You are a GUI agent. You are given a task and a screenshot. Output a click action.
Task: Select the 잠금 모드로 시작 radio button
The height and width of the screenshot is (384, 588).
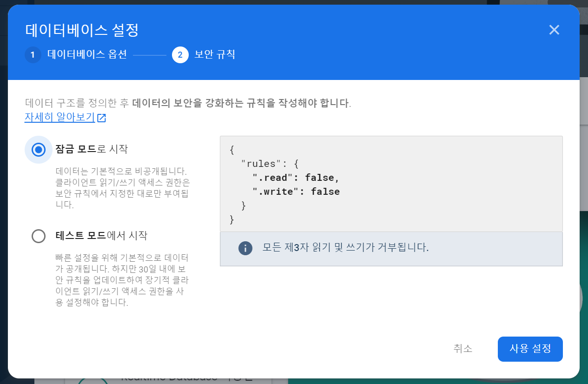(x=39, y=150)
